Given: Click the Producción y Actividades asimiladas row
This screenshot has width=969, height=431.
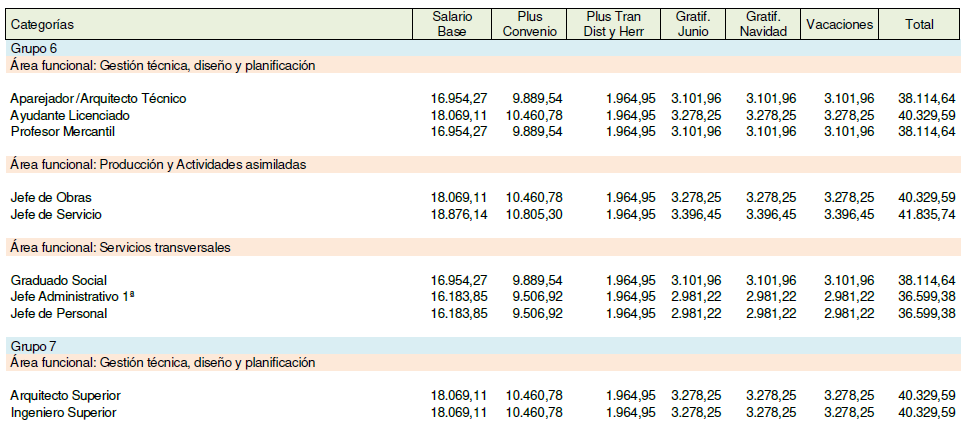Looking at the screenshot, I should [x=483, y=164].
